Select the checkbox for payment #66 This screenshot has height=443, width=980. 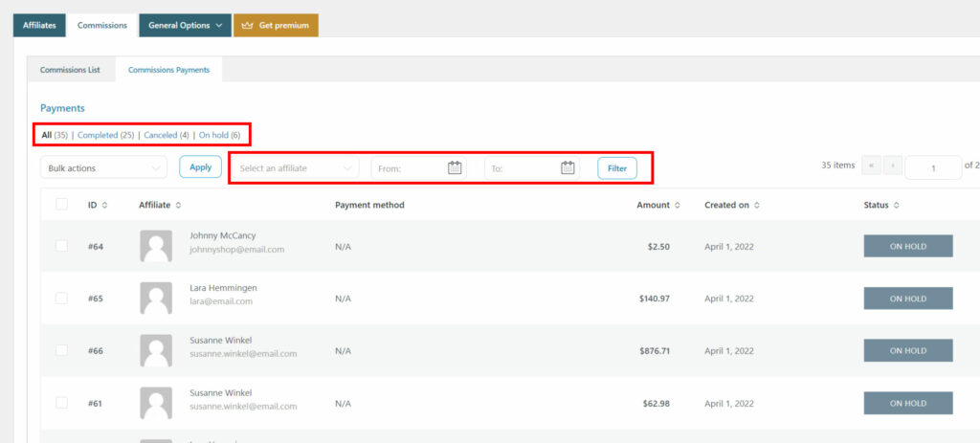(62, 350)
